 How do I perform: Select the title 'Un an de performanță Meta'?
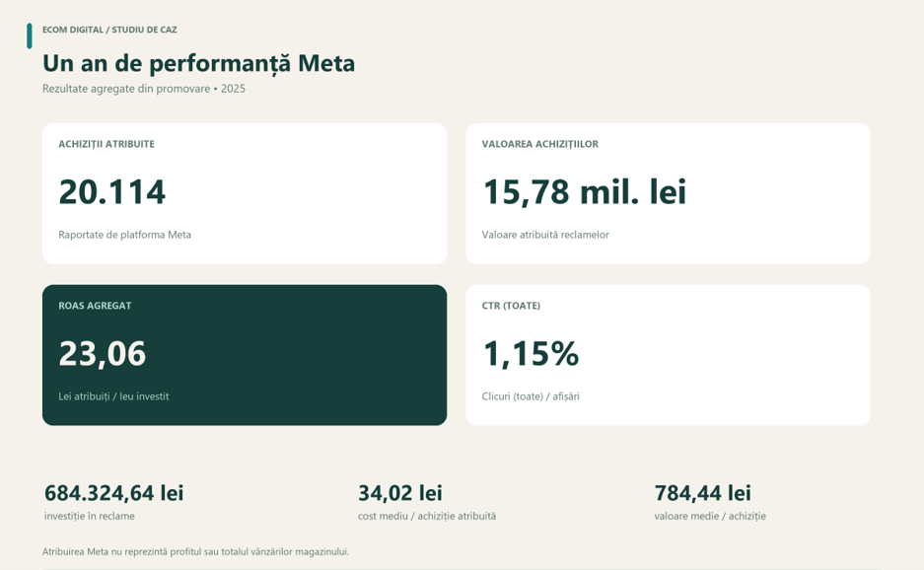198,64
